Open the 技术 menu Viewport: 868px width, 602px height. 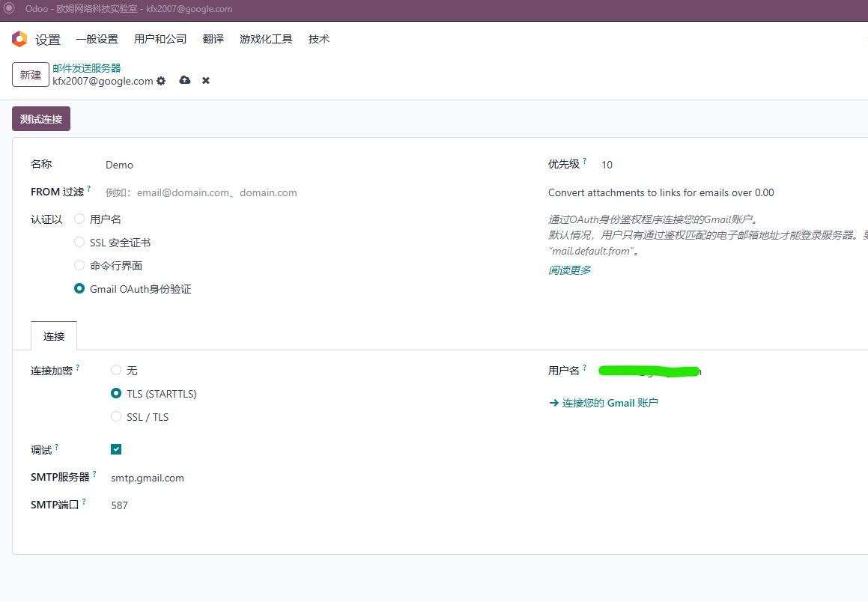pyautogui.click(x=319, y=39)
